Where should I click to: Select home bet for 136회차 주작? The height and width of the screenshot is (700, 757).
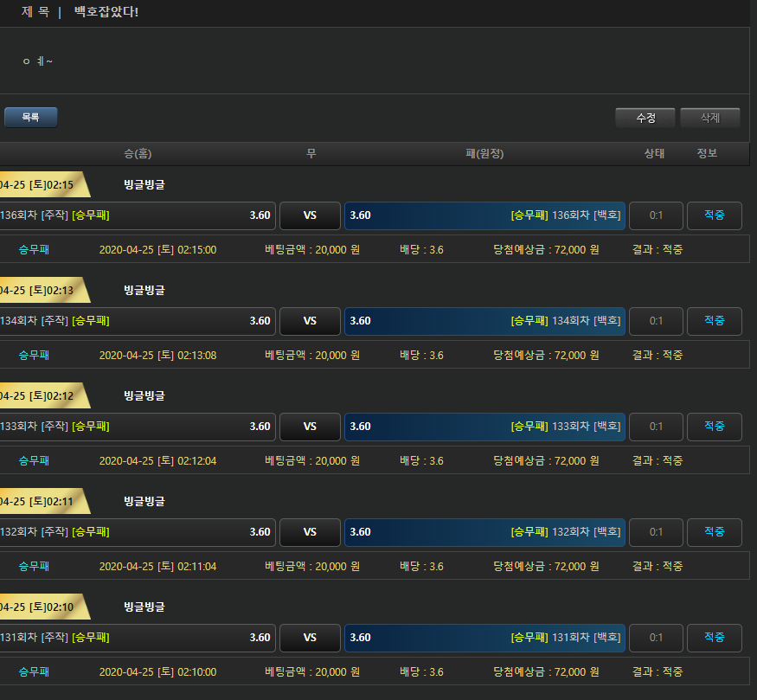pos(137,215)
